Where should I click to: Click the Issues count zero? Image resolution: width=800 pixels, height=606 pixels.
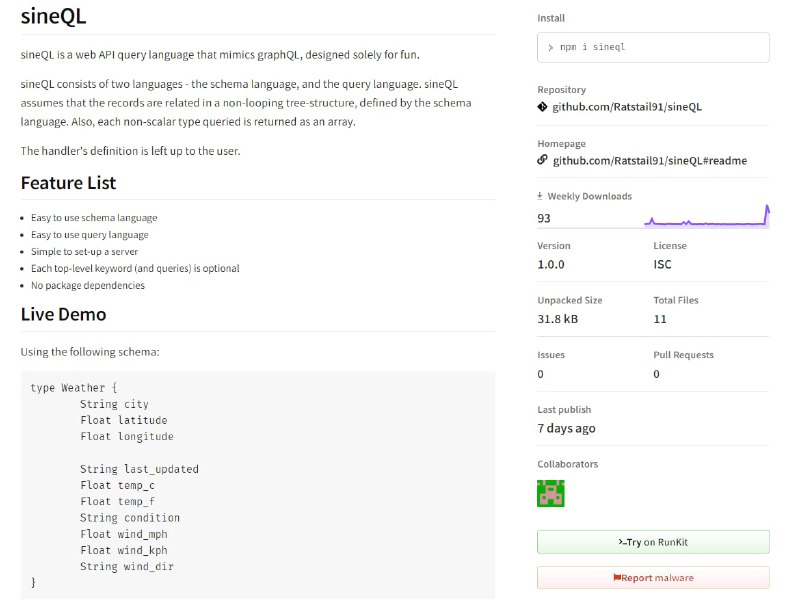point(540,373)
